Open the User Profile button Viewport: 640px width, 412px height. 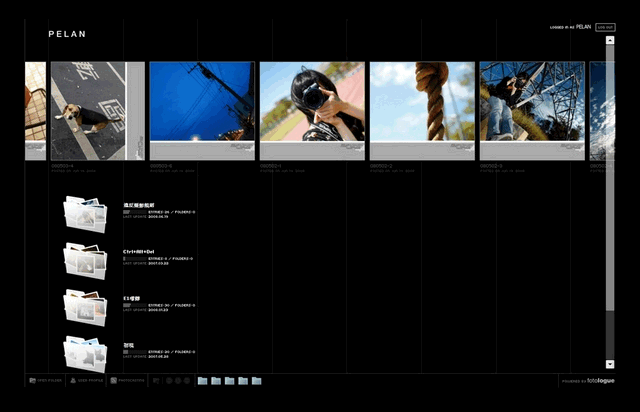coord(86,381)
